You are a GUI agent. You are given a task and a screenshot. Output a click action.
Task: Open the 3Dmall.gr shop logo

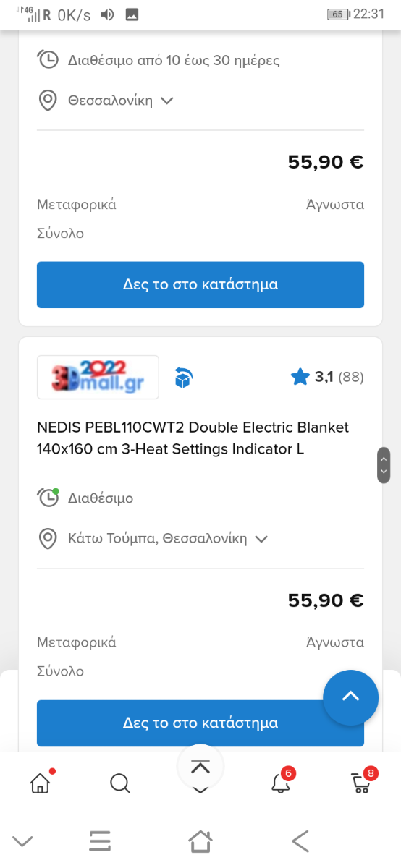(98, 377)
